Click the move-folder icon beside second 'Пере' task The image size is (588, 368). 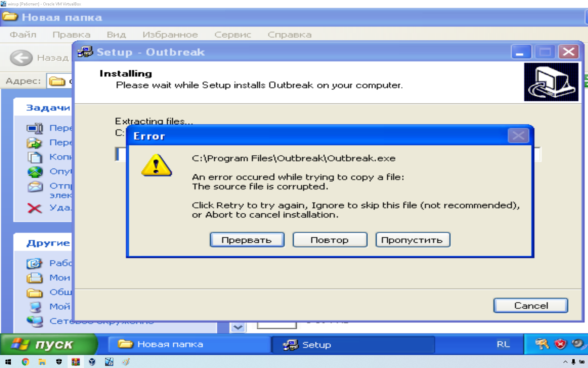point(34,142)
